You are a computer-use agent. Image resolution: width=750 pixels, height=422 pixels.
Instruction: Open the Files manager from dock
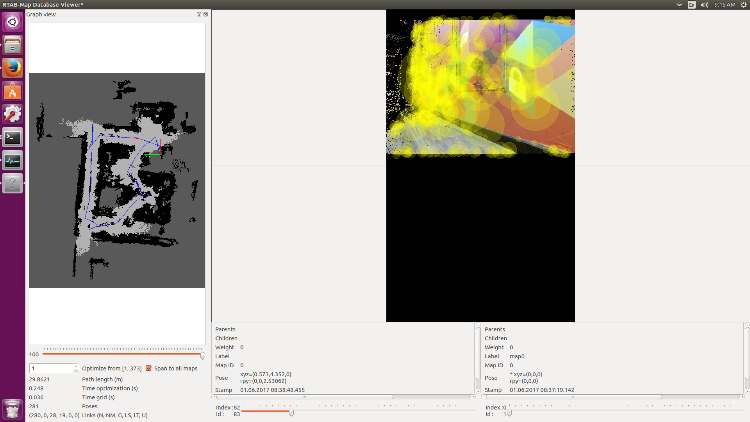(12, 46)
